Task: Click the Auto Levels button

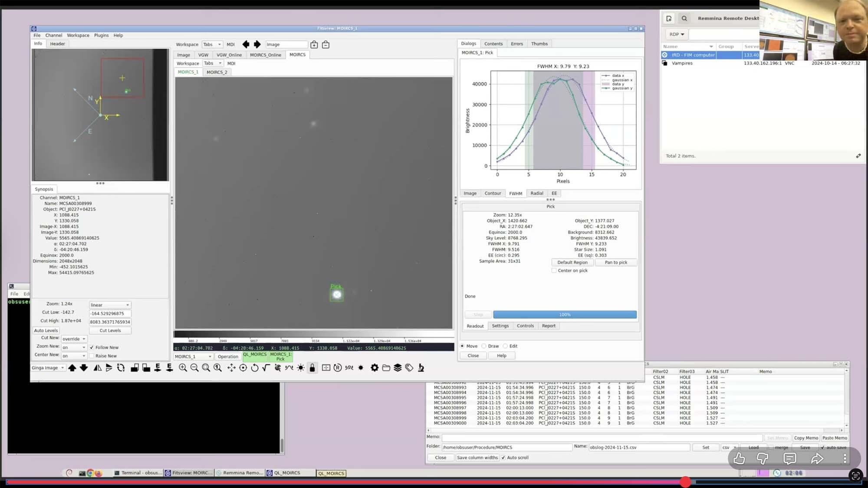Action: (x=46, y=331)
